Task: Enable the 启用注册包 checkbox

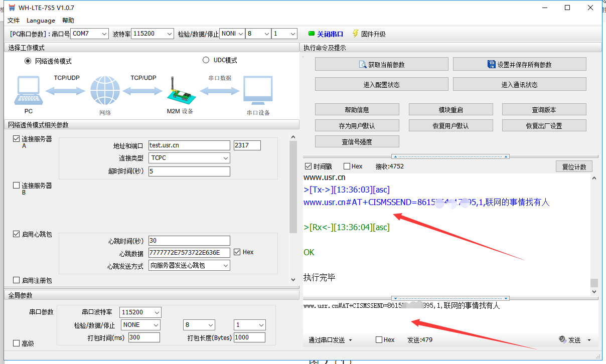Action: 17,280
